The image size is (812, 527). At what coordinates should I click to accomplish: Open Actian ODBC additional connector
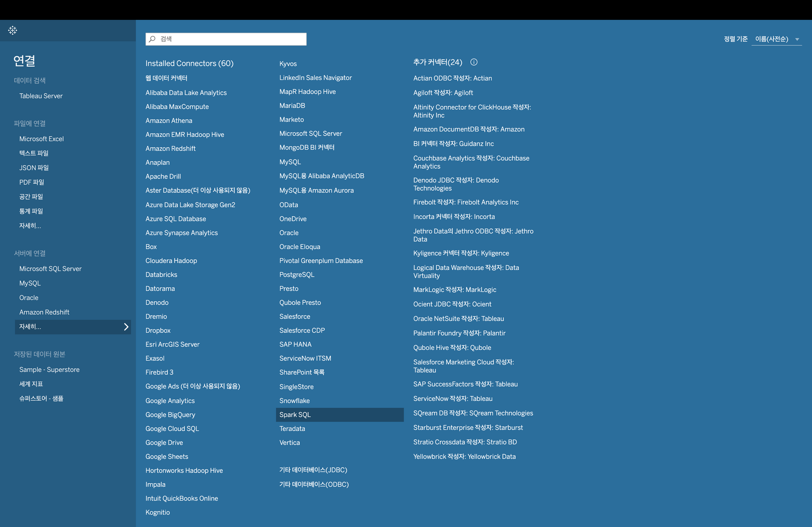453,78
